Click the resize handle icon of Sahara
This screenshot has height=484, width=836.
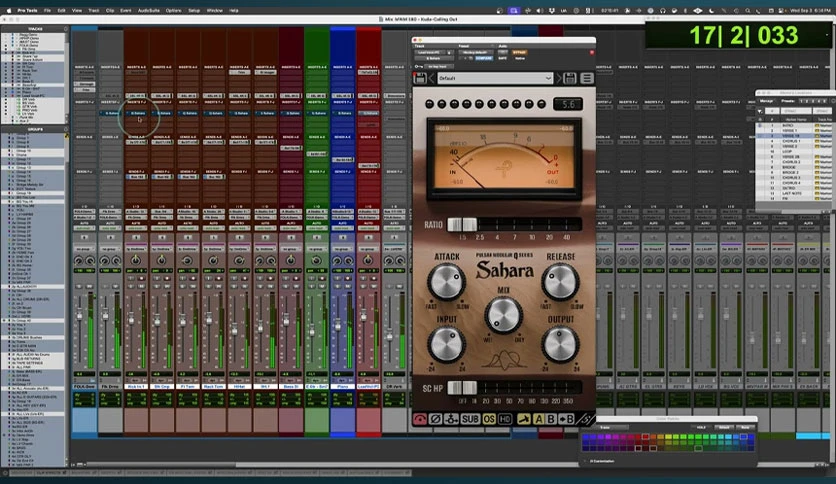[x=586, y=420]
